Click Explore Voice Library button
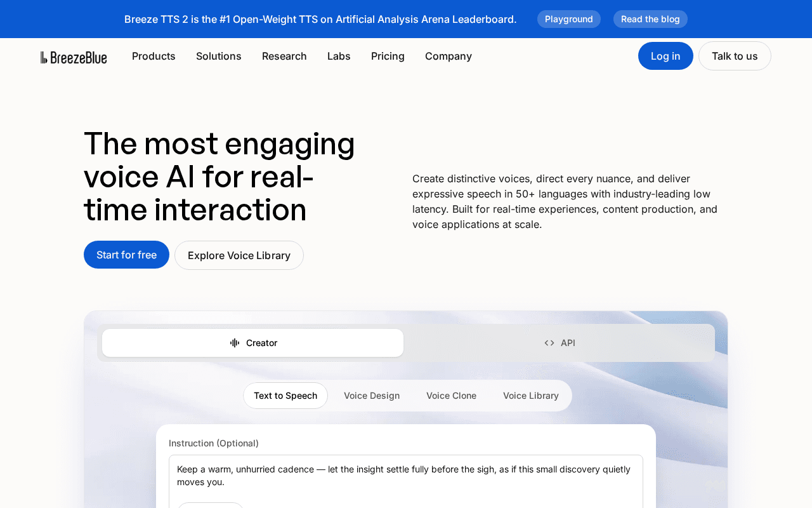Viewport: 812px width, 508px height. click(x=239, y=255)
